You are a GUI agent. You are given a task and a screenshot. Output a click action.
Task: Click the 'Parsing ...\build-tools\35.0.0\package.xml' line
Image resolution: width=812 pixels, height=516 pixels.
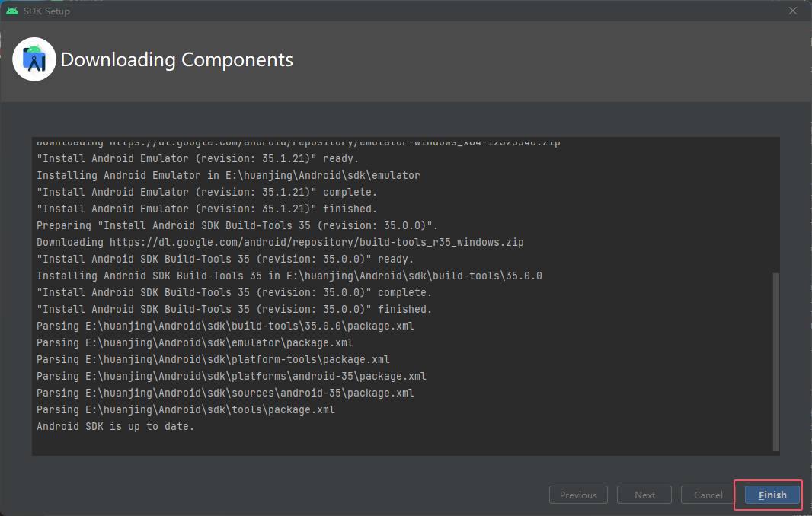click(225, 326)
